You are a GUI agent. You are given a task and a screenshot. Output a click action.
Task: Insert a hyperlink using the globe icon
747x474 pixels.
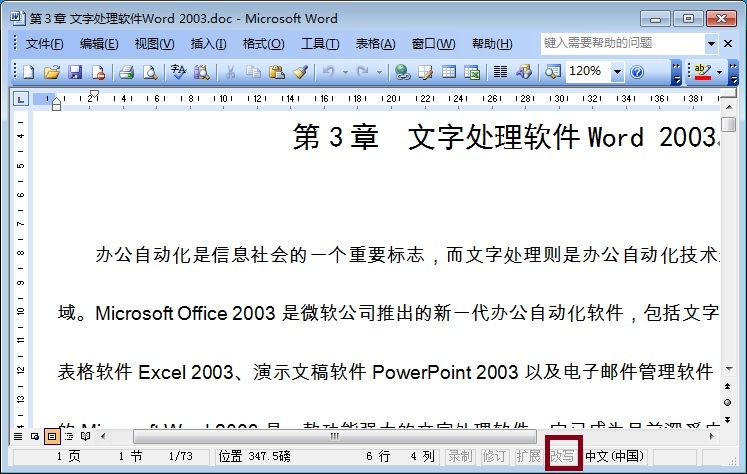point(403,72)
